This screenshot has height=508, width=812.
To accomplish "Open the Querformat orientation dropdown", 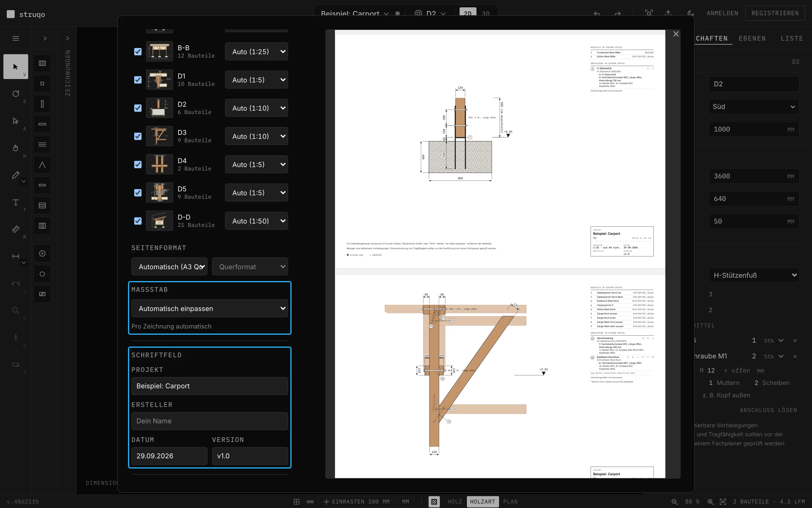I will pos(250,267).
